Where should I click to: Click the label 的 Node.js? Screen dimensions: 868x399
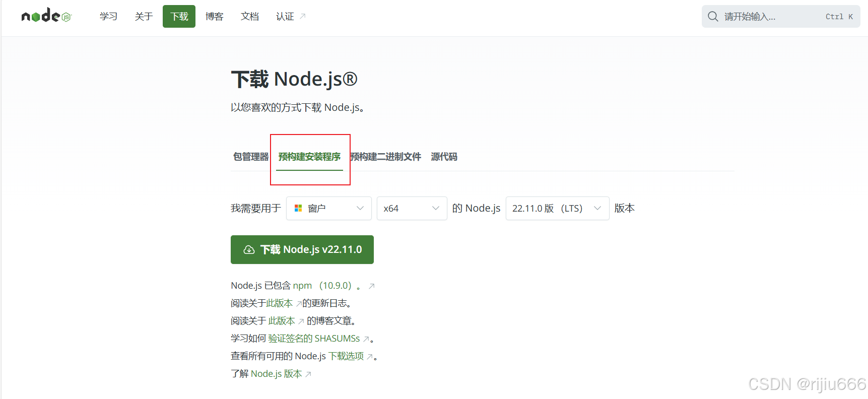[x=477, y=208]
